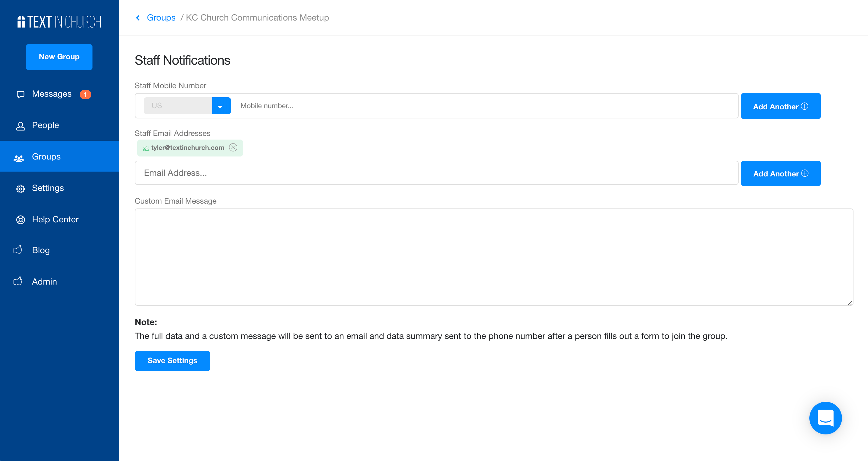
Task: Click the Note: heading text
Action: 146,322
